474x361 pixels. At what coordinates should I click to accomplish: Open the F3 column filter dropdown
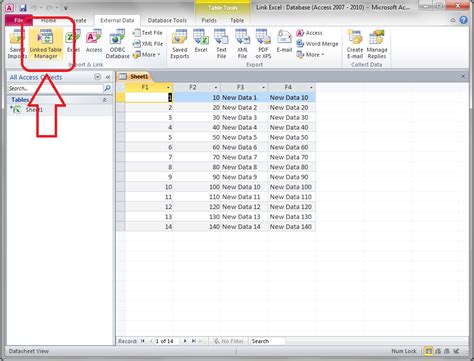263,87
